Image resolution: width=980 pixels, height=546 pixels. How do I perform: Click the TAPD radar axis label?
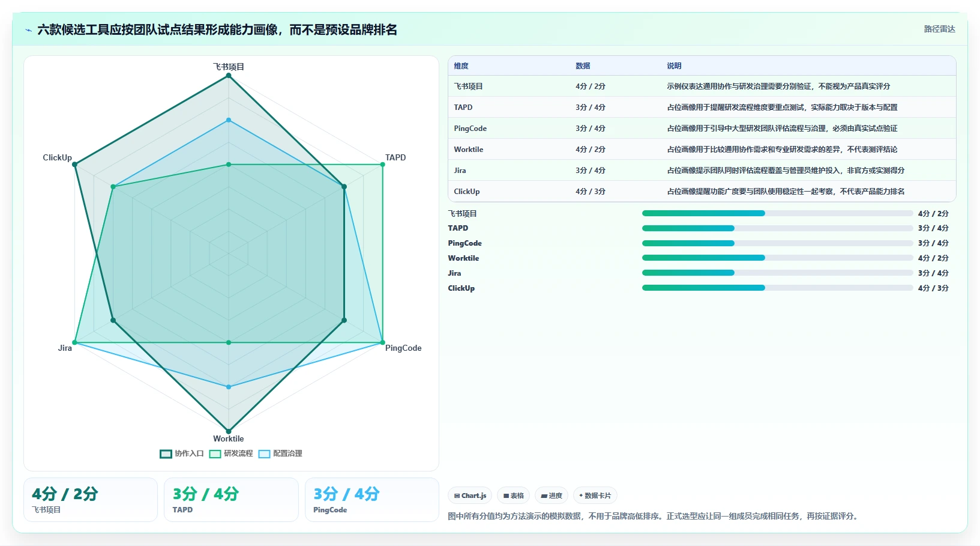[395, 157]
